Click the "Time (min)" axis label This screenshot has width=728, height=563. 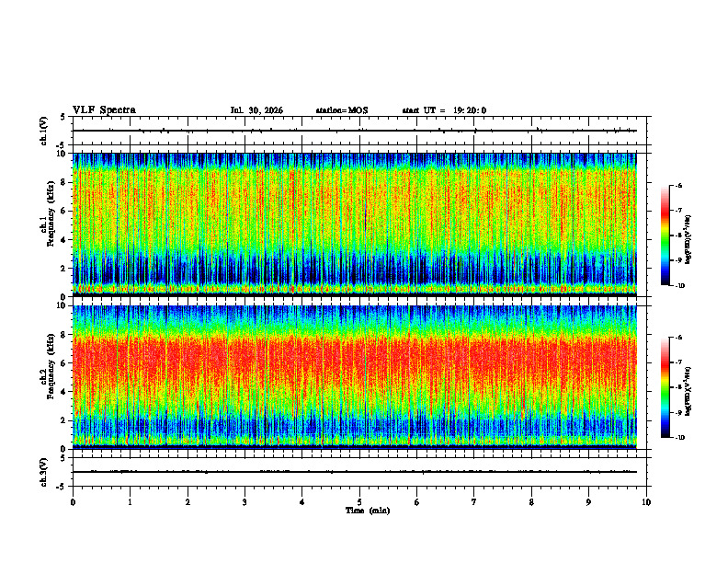368,511
